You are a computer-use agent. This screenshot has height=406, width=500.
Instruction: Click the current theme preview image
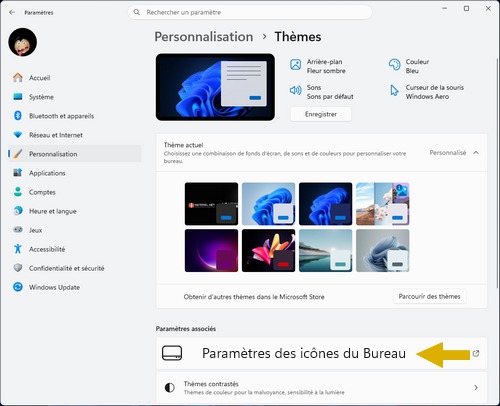pos(215,87)
